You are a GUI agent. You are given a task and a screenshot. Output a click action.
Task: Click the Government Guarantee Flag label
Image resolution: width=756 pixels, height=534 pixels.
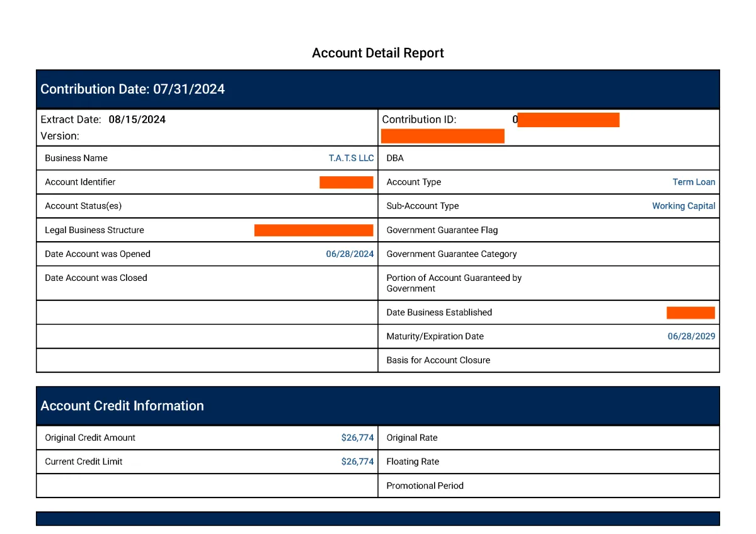[442, 230]
